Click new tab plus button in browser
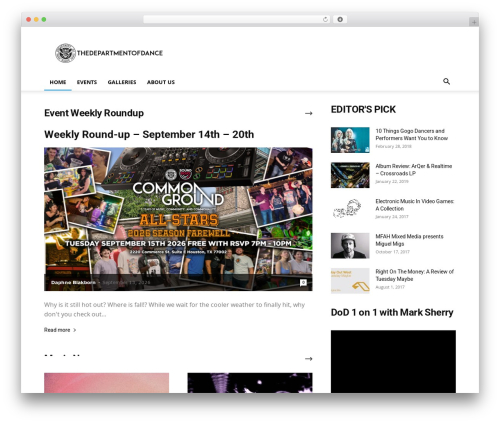 [474, 22]
